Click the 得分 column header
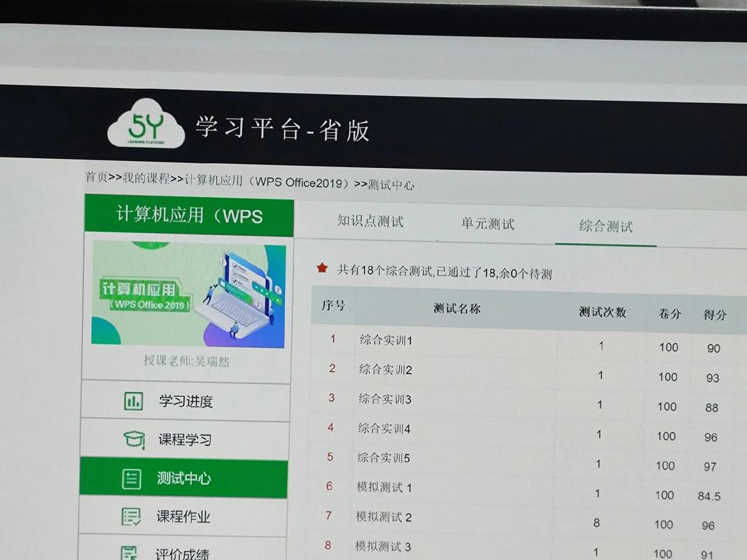The width and height of the screenshot is (747, 560). coord(715,315)
